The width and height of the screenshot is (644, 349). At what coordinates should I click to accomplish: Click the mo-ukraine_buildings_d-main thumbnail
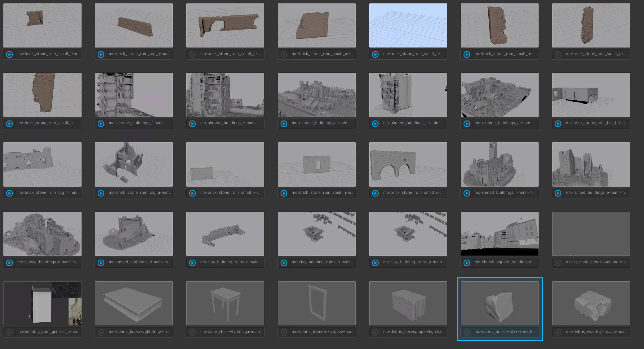[317, 95]
